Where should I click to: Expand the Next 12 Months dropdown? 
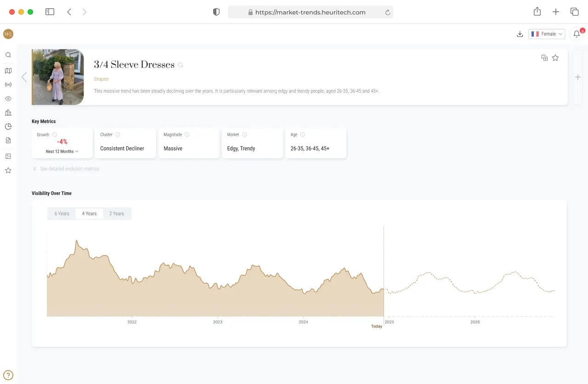coord(62,151)
